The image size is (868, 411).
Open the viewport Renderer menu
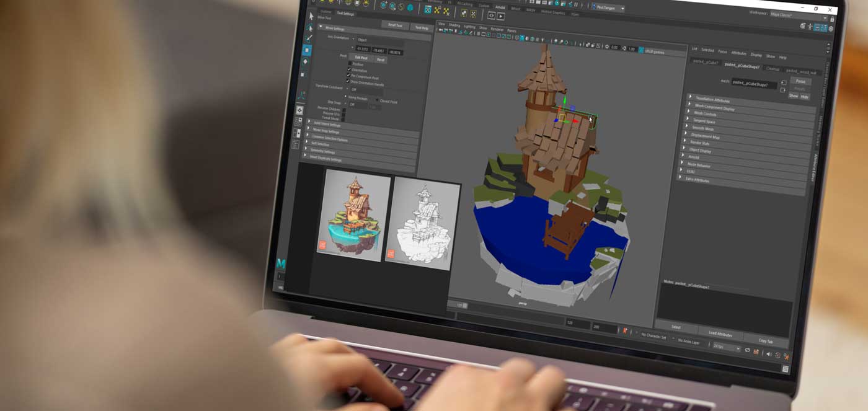tap(497, 29)
